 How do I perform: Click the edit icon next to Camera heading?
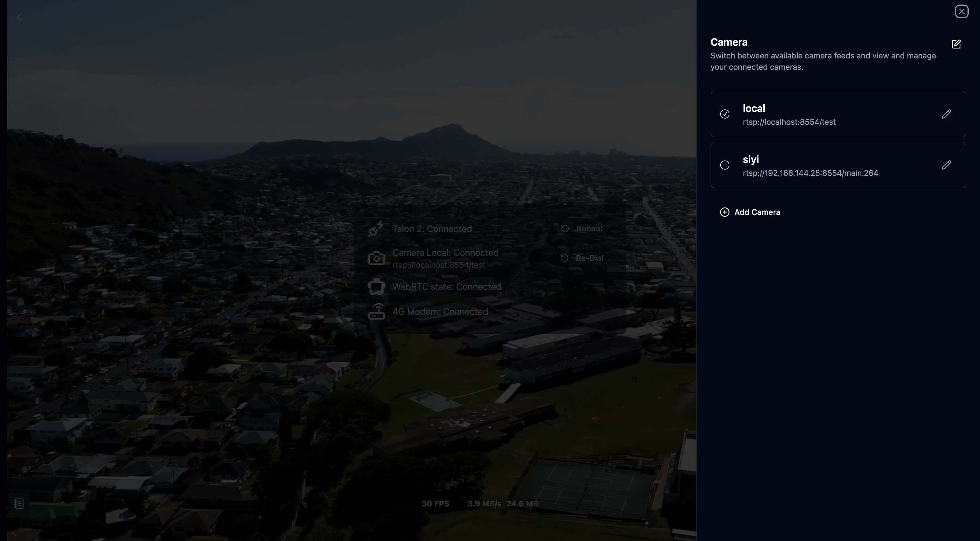tap(956, 44)
